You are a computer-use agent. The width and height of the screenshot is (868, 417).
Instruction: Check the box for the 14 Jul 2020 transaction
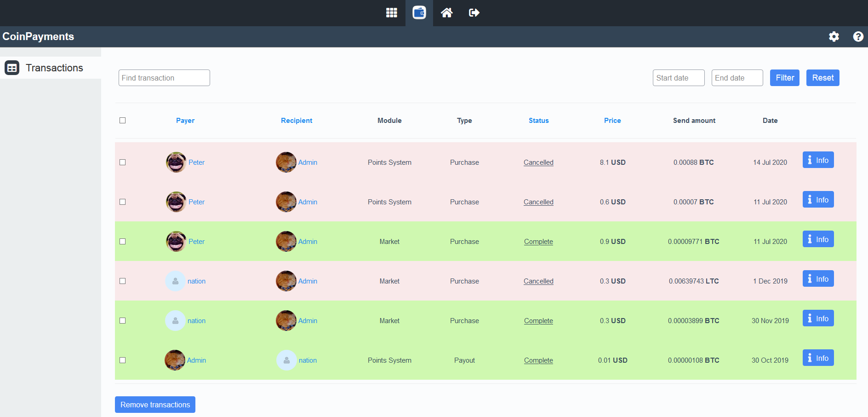tap(123, 162)
